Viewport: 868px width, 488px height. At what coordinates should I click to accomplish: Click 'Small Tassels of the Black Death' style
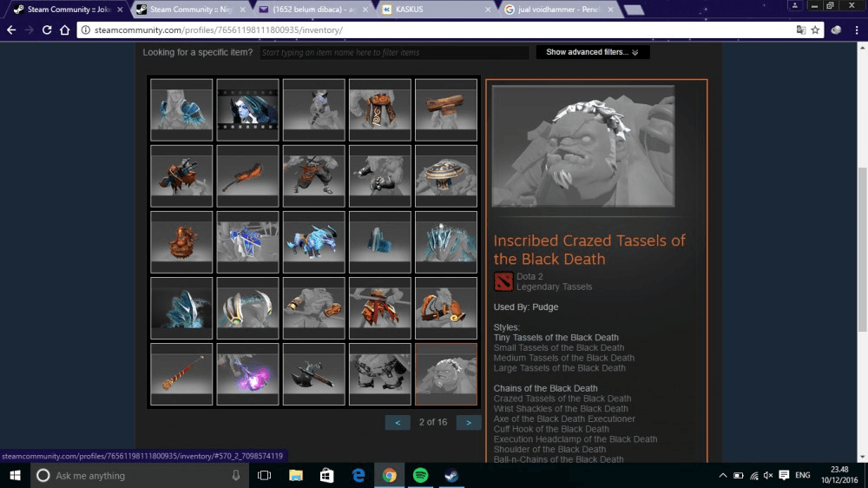[558, 347]
